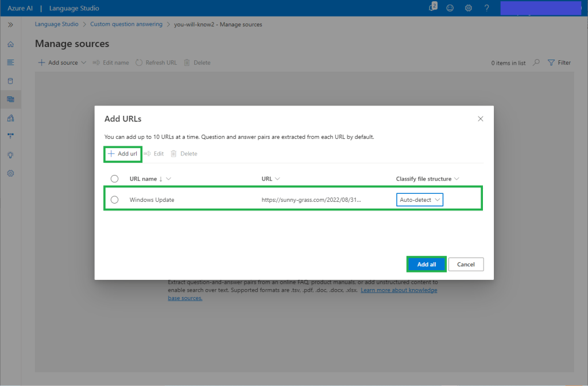Select the Windows Update row radio button
The width and height of the screenshot is (588, 386).
pos(114,200)
